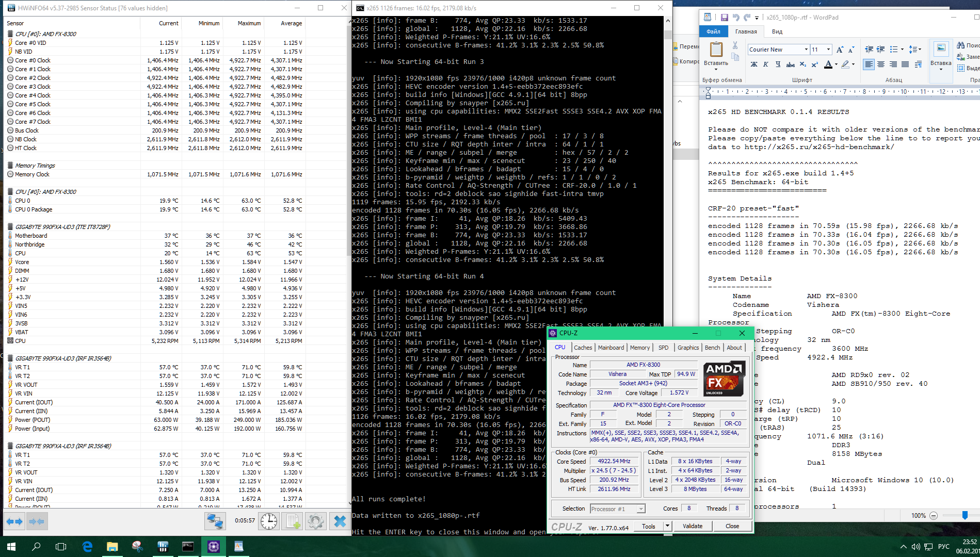Right-align text in WordPad
Viewport: 980px width, 557px height.
point(893,64)
